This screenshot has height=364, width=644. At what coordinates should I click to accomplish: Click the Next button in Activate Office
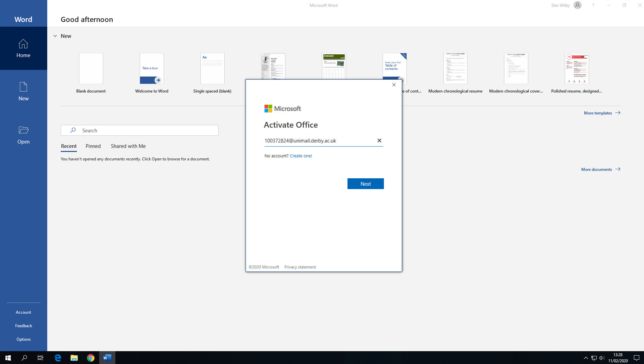coord(366,184)
